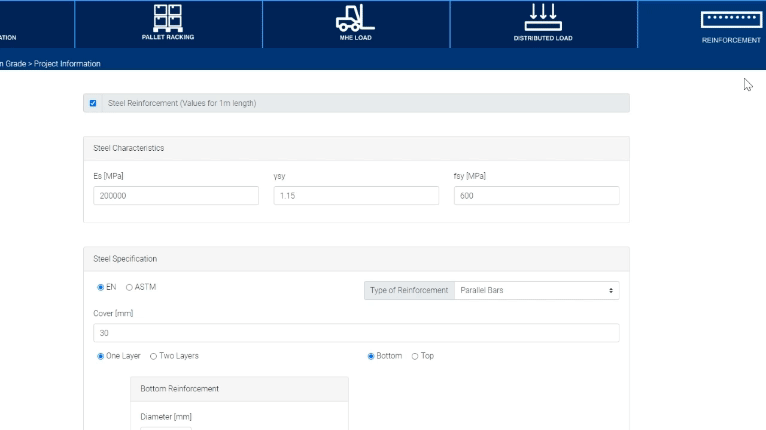
Task: Click the Cover [mm] input field
Action: pyautogui.click(x=356, y=333)
